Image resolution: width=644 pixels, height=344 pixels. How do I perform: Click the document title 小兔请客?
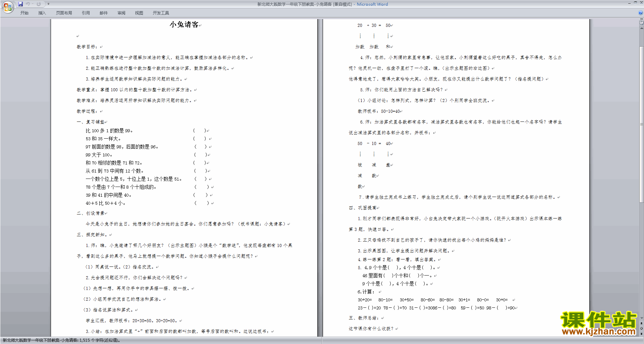tap(184, 24)
